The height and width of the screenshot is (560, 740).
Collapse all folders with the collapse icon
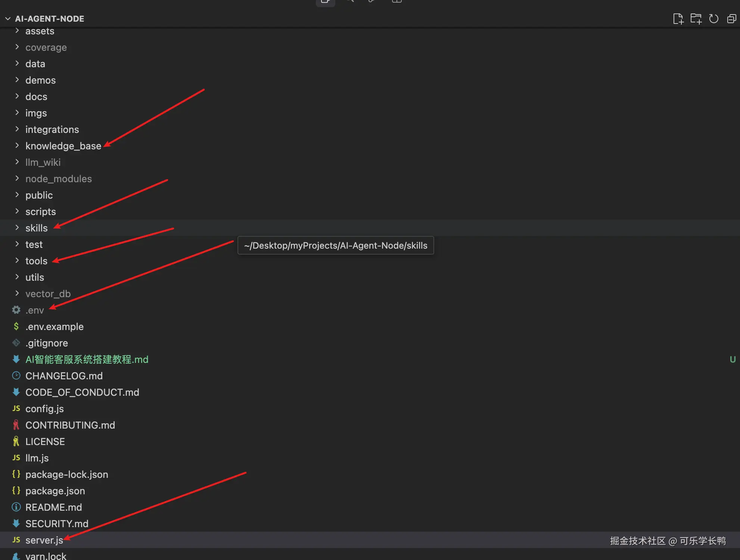(x=731, y=19)
